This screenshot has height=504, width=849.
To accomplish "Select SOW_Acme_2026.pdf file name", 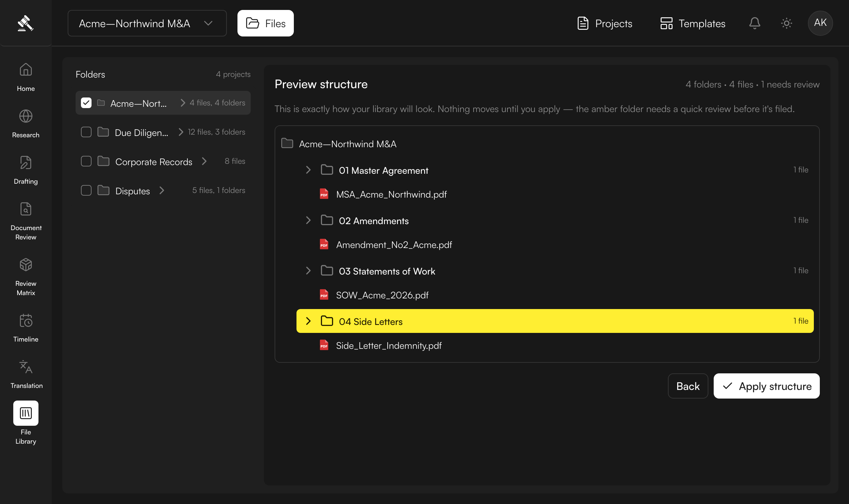I will point(382,295).
